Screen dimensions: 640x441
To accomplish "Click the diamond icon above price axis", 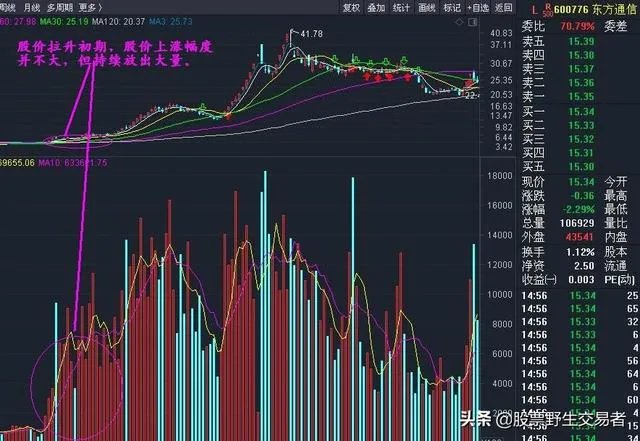I will pyautogui.click(x=460, y=22).
